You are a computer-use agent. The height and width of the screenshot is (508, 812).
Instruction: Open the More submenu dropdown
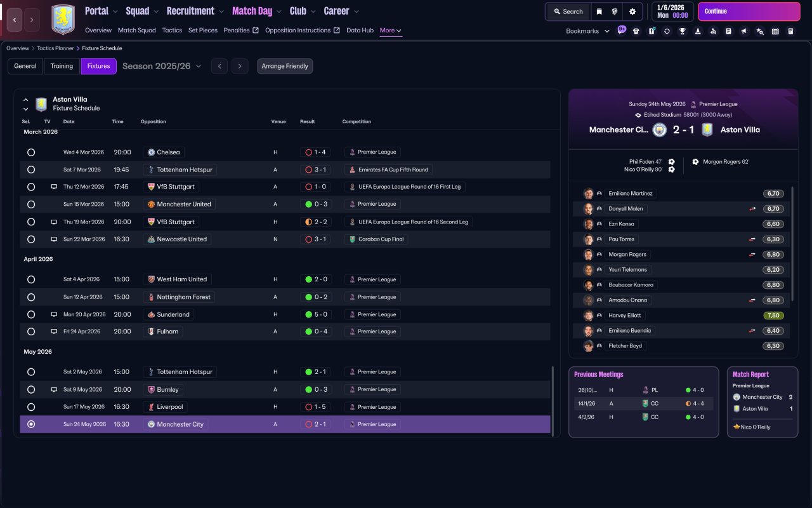(x=391, y=30)
